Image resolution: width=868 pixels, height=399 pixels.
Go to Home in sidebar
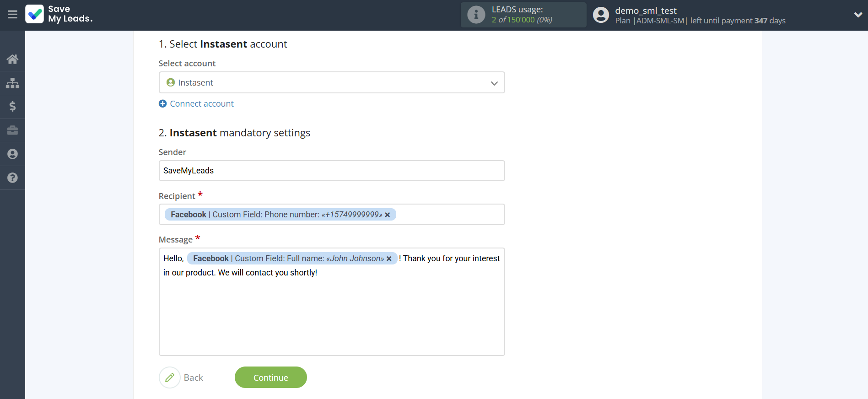coord(12,59)
